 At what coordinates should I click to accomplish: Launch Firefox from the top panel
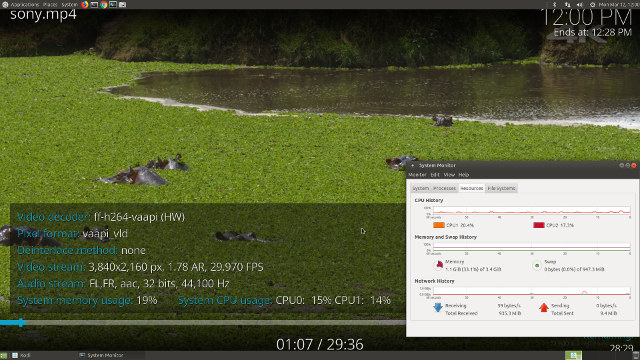[84, 4]
